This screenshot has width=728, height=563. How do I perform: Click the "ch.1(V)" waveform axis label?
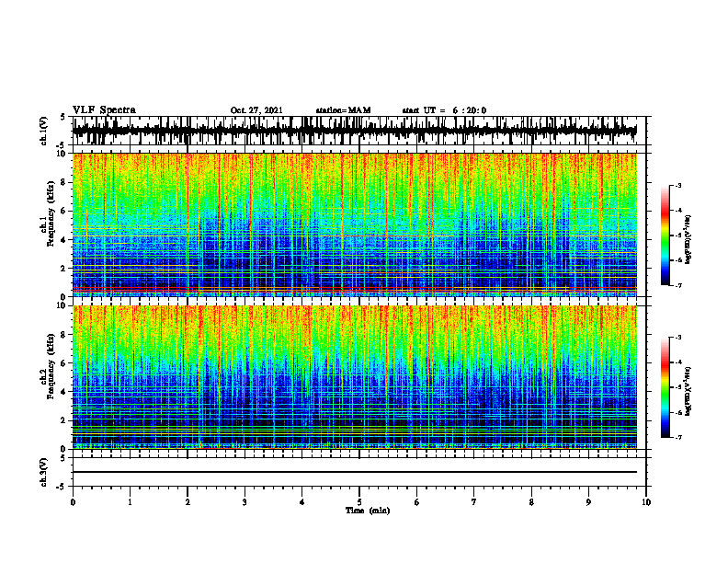[x=44, y=131]
